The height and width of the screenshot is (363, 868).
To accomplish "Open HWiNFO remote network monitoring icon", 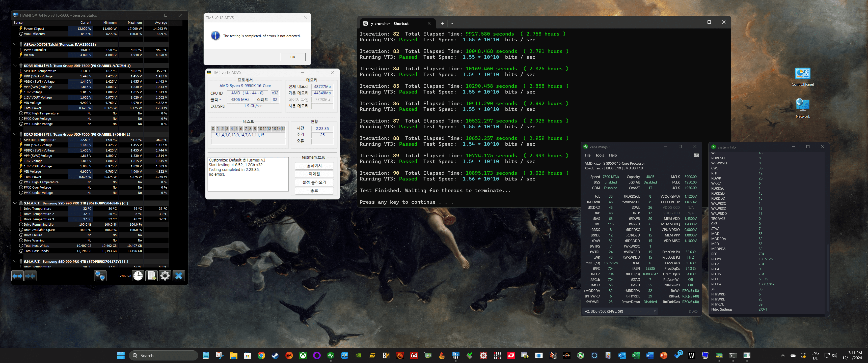I will pyautogui.click(x=100, y=276).
